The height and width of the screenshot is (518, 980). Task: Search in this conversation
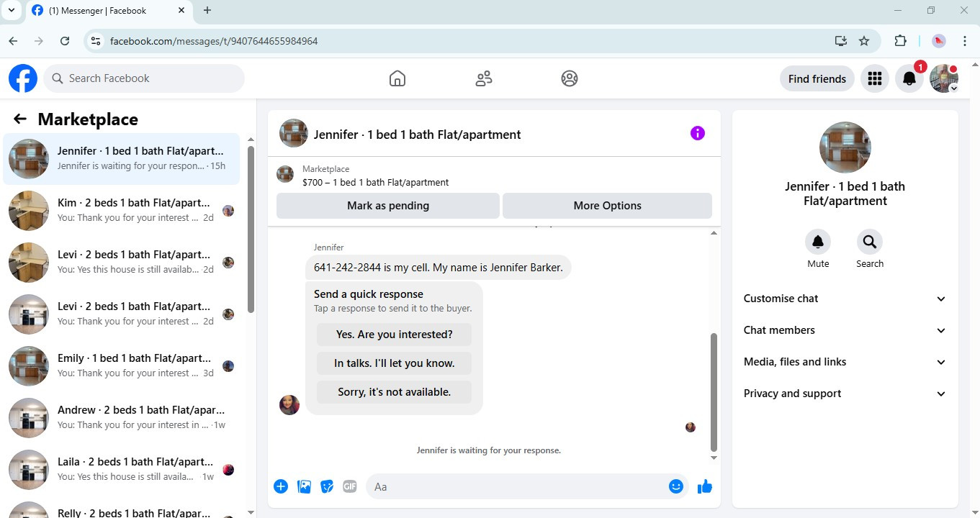(870, 242)
